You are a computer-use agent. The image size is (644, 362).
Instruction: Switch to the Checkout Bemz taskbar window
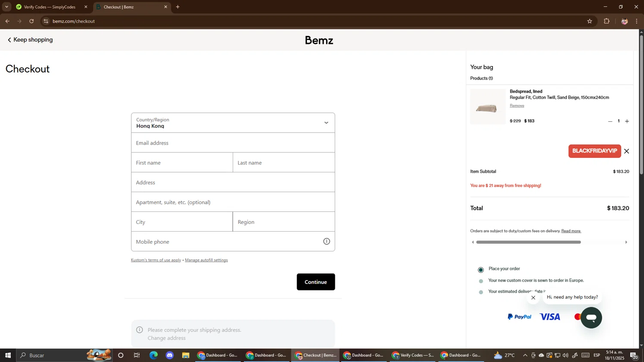316,355
